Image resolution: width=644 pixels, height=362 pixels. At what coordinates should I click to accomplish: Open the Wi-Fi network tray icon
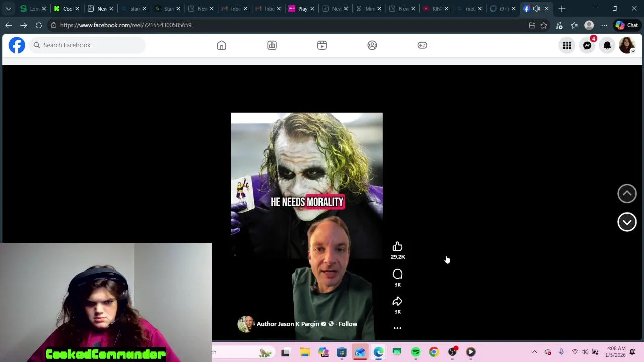click(575, 352)
